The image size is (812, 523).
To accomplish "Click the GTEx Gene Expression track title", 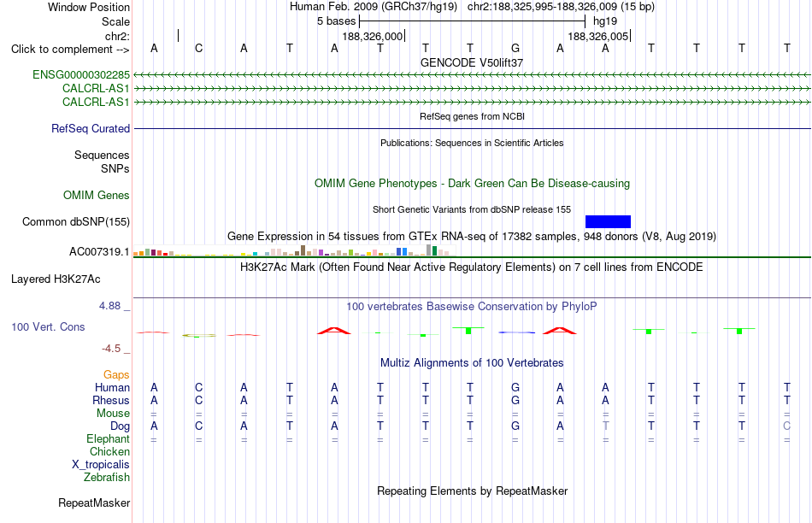I will tap(472, 237).
